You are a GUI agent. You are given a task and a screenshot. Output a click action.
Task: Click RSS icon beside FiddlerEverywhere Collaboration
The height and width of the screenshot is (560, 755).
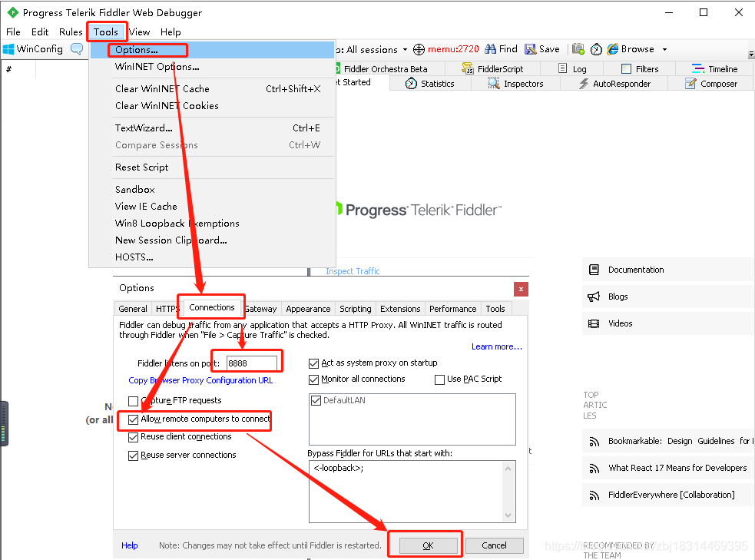click(594, 495)
